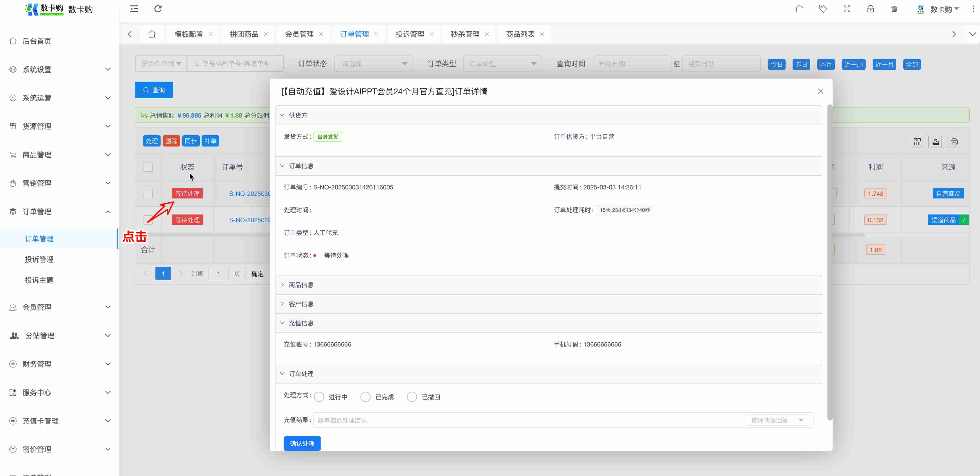Select the 已完成 radio option
980x476 pixels.
pyautogui.click(x=366, y=397)
